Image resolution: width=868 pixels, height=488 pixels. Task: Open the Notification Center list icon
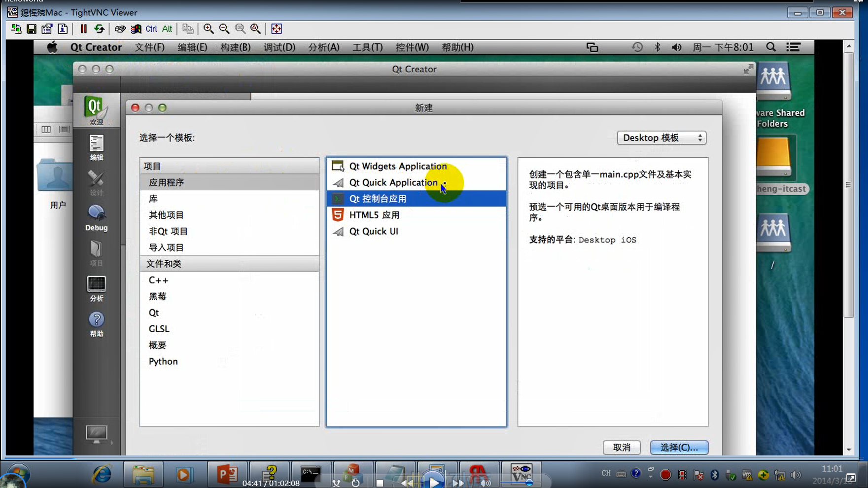[793, 47]
